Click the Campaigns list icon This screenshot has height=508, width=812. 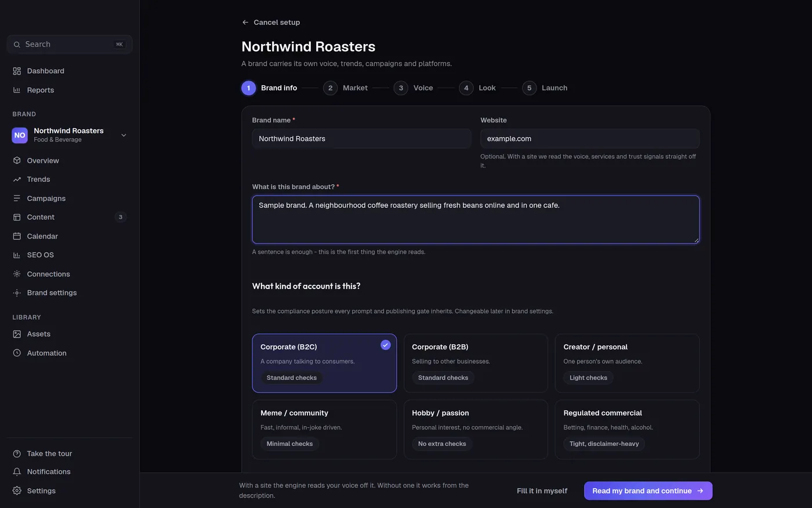click(17, 199)
